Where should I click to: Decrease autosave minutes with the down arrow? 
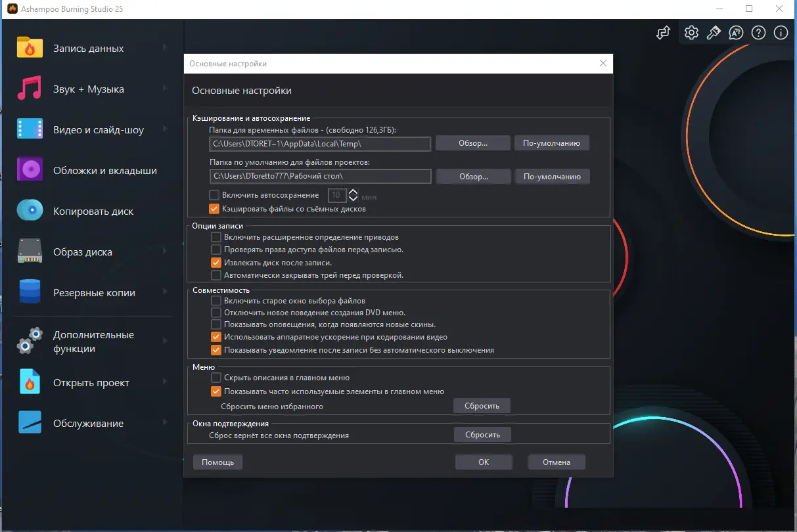pos(353,198)
